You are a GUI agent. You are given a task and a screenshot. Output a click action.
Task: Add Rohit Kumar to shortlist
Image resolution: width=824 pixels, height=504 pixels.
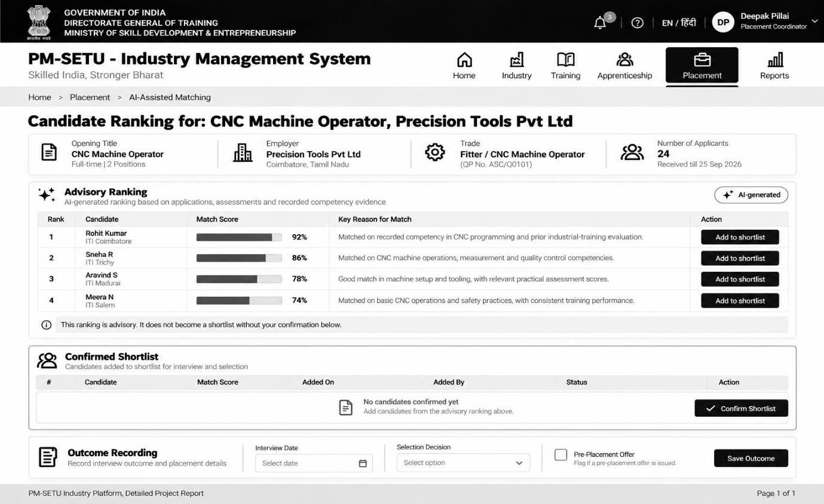[x=740, y=237]
